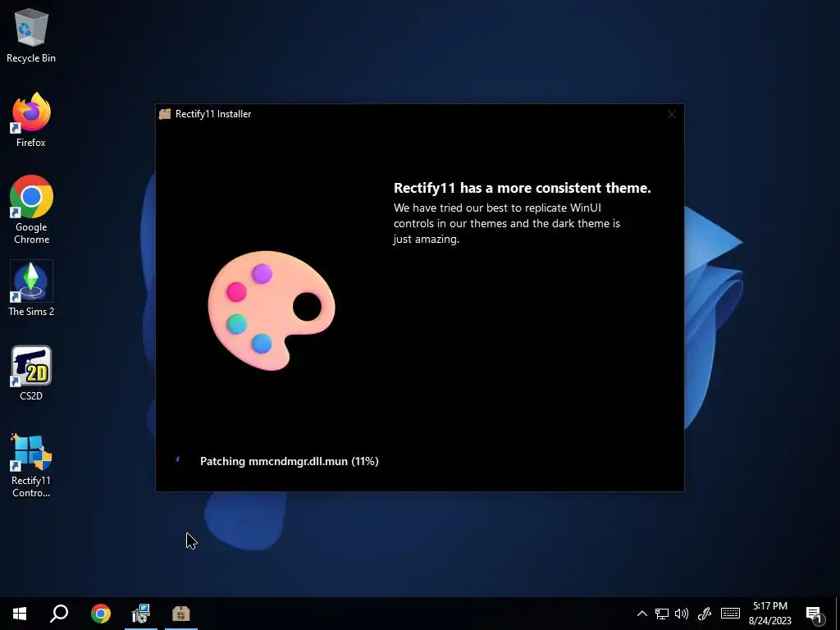Switch to the installer setup taskbar item

(x=141, y=614)
